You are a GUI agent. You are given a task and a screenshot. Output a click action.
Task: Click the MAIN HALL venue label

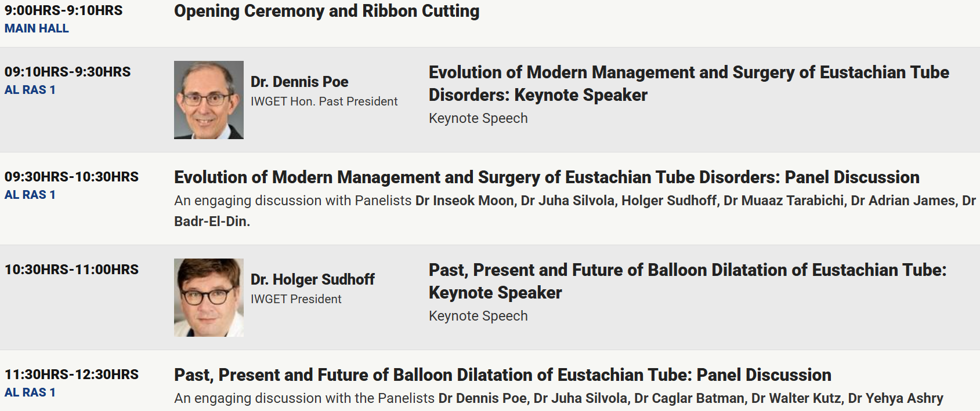click(x=37, y=28)
